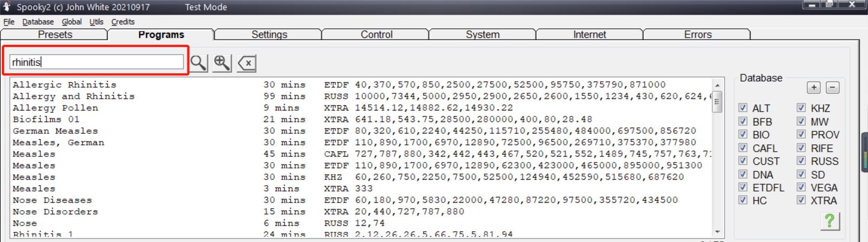
Task: Toggle the ETDFL database checkbox
Action: [743, 187]
